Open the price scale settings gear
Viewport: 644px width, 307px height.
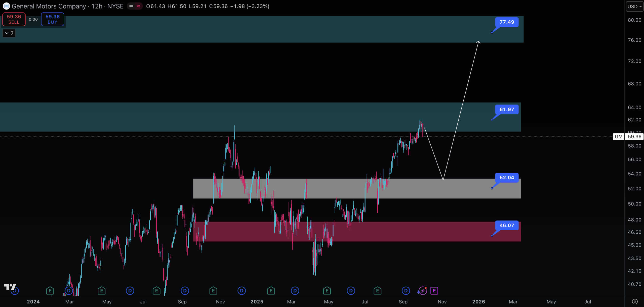click(x=635, y=301)
